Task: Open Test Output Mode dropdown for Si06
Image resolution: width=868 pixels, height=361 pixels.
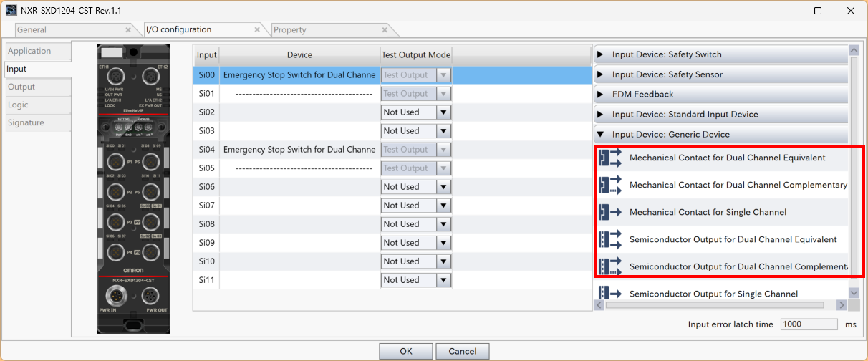Action: [x=443, y=187]
